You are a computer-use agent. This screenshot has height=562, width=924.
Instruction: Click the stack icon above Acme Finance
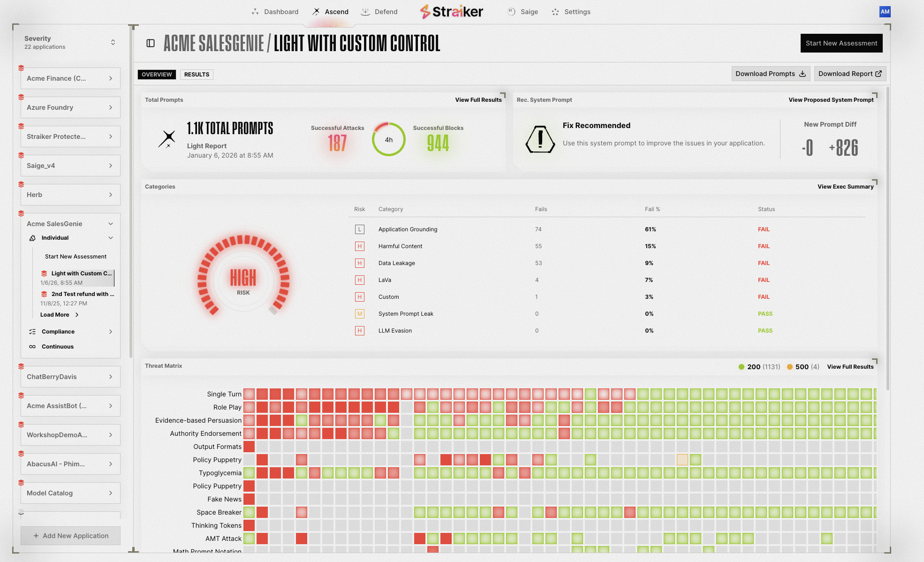pyautogui.click(x=21, y=68)
